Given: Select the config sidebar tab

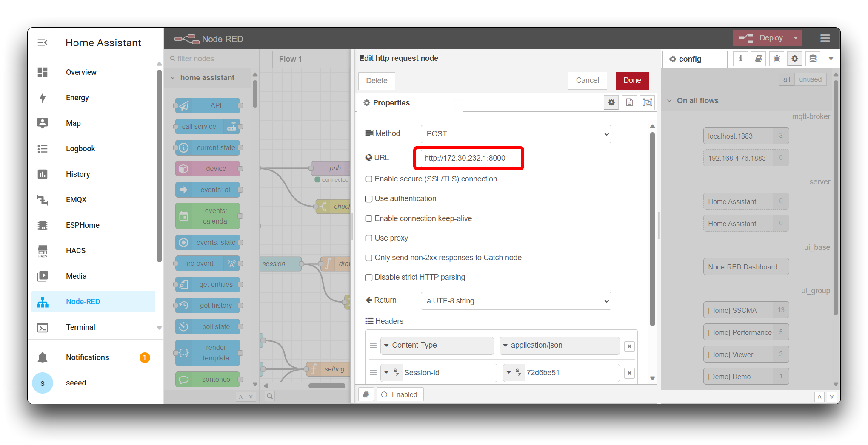Looking at the screenshot, I should coord(694,59).
